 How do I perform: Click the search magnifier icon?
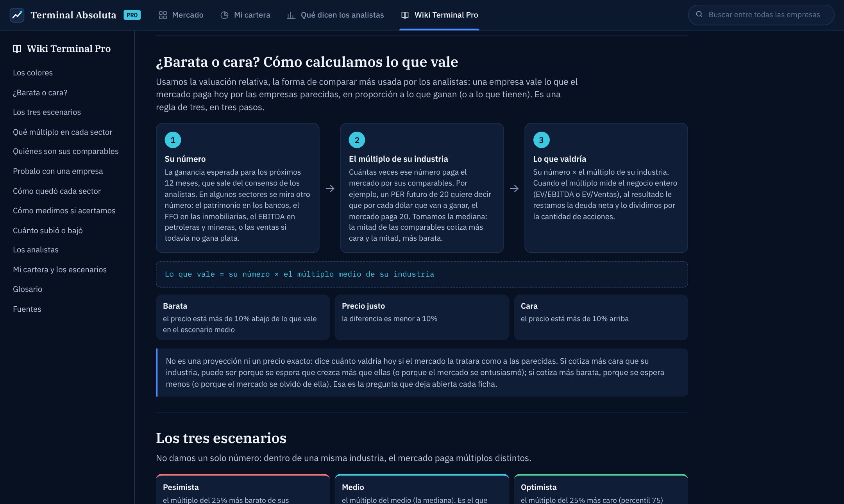(699, 14)
